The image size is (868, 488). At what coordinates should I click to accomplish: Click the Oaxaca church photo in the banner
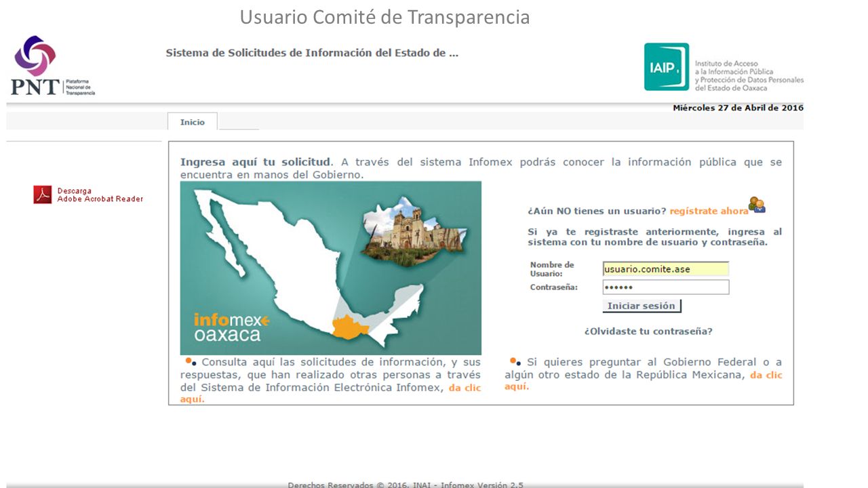click(415, 232)
